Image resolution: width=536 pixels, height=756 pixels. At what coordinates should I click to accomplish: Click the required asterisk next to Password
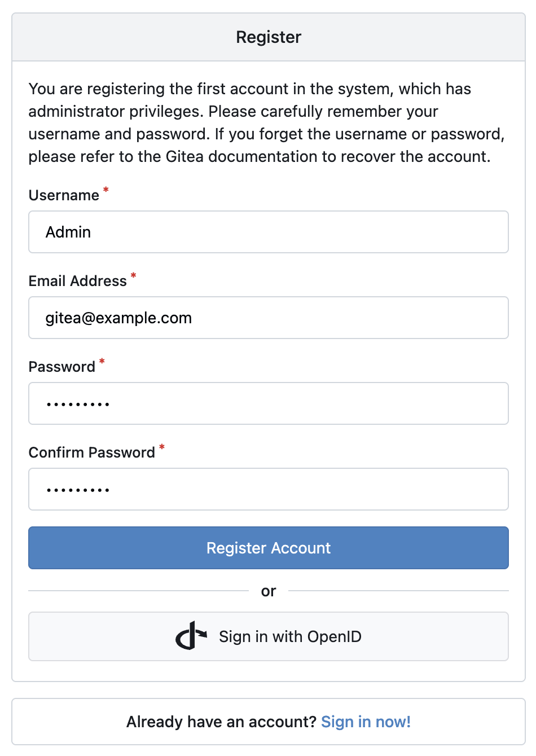click(x=102, y=362)
